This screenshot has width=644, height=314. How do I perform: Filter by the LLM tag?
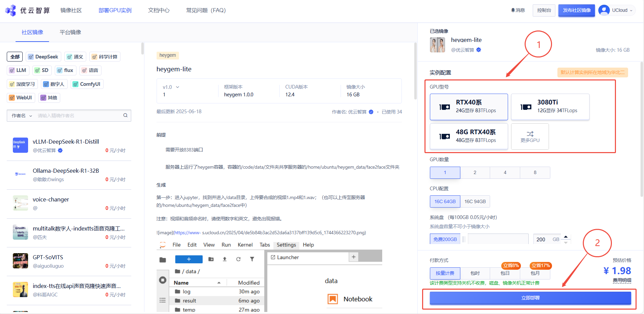[x=18, y=70]
